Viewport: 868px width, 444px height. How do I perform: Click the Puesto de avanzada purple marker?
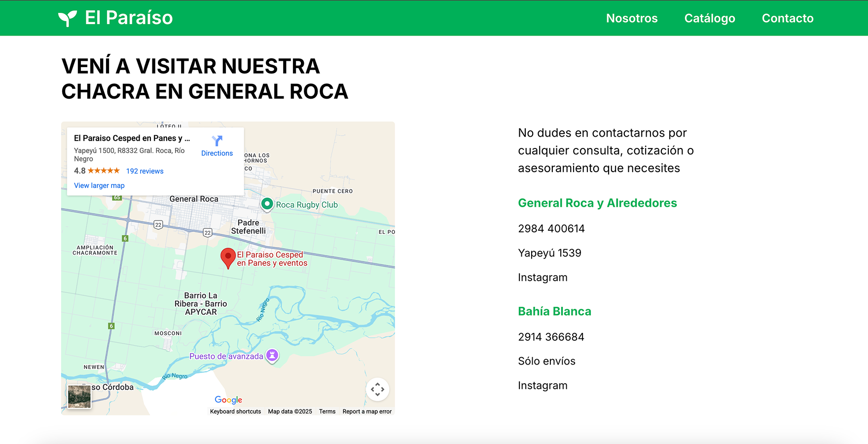click(272, 355)
